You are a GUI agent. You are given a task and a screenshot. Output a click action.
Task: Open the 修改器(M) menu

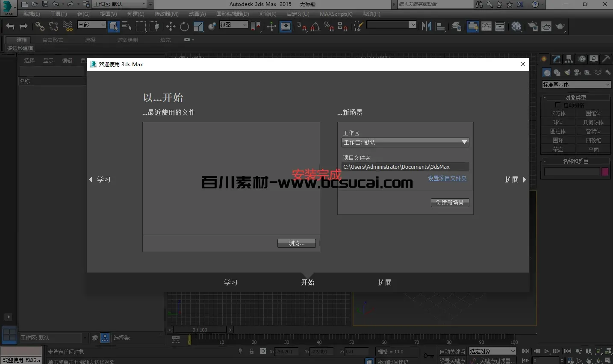click(x=167, y=14)
